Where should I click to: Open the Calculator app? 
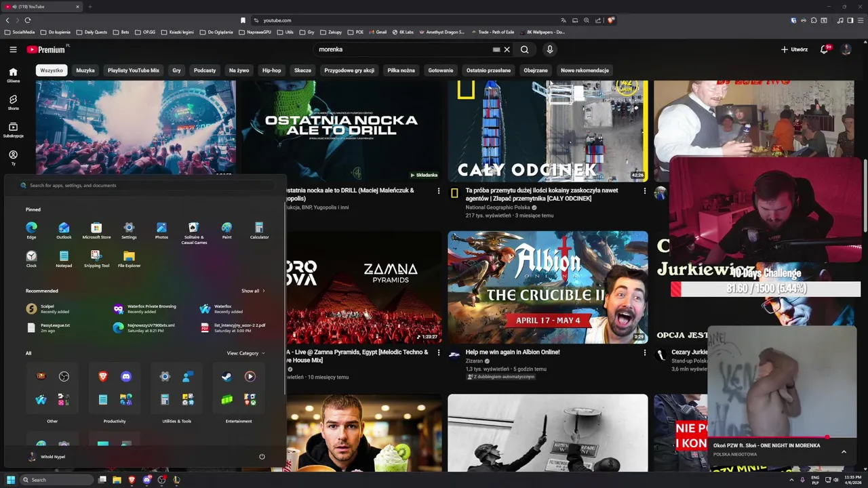point(259,230)
